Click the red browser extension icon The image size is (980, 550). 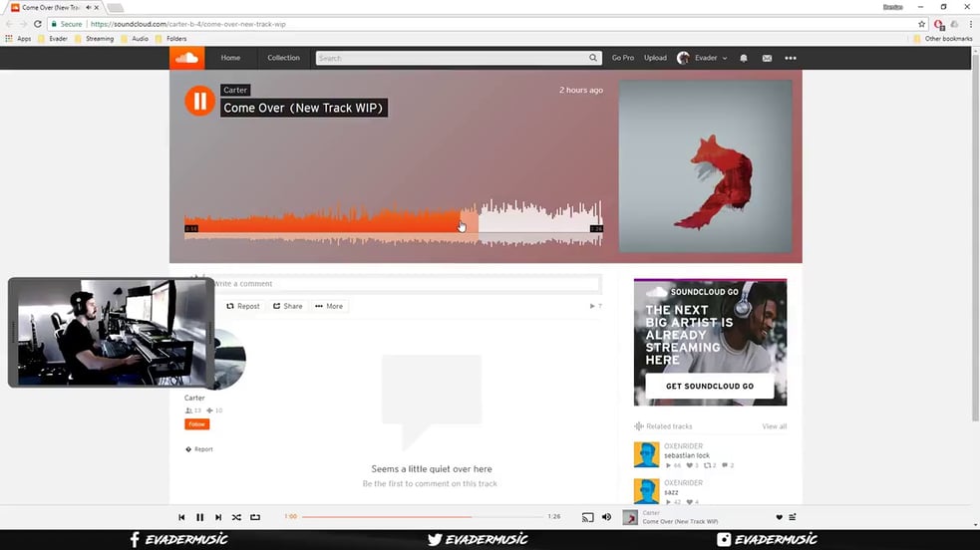(939, 24)
